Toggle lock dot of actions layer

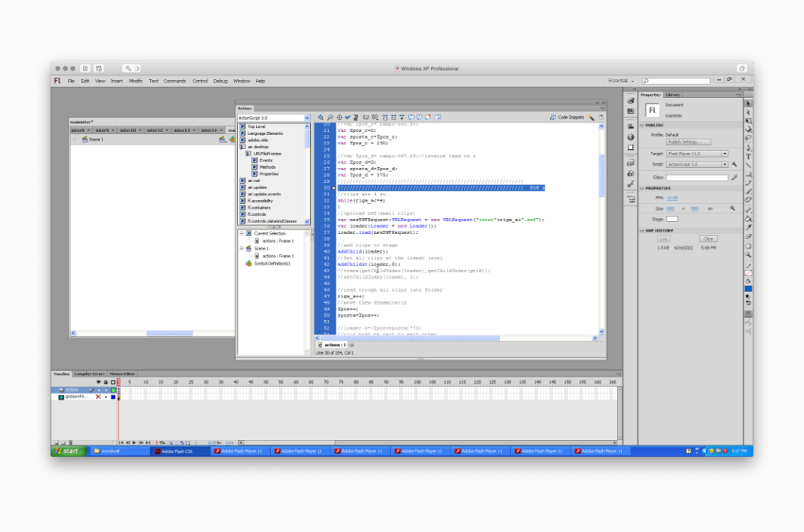[x=106, y=390]
